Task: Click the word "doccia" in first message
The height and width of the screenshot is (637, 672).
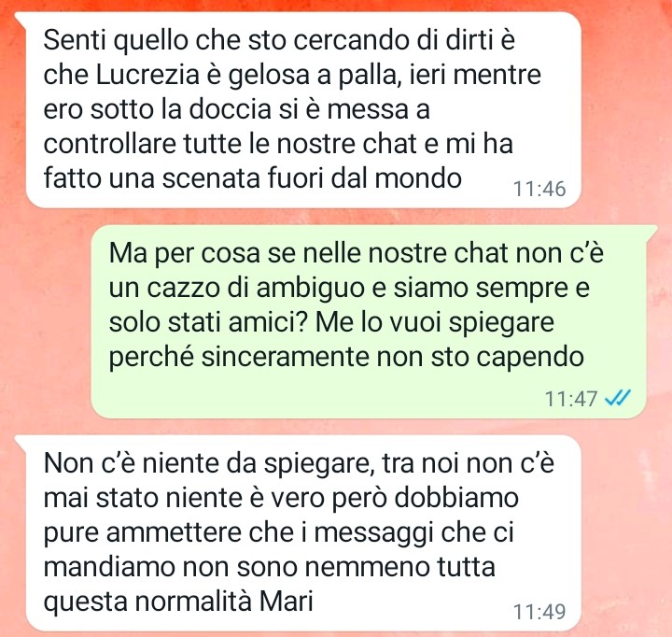Action: pos(231,110)
